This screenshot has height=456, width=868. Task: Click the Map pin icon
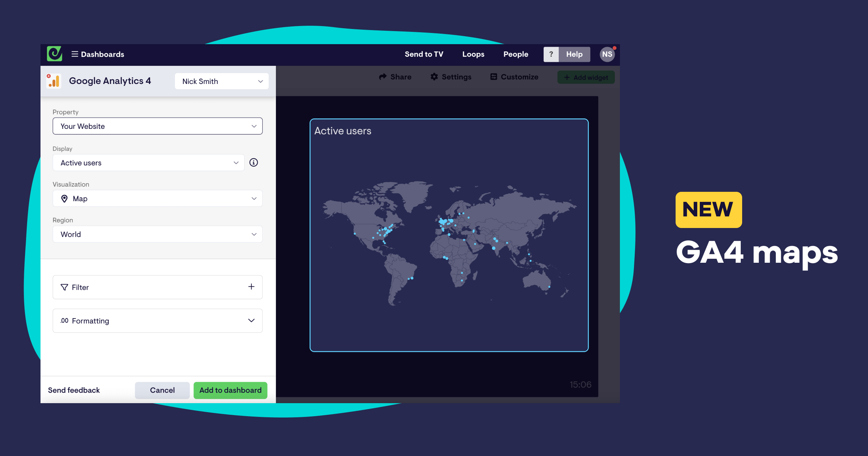click(x=64, y=199)
